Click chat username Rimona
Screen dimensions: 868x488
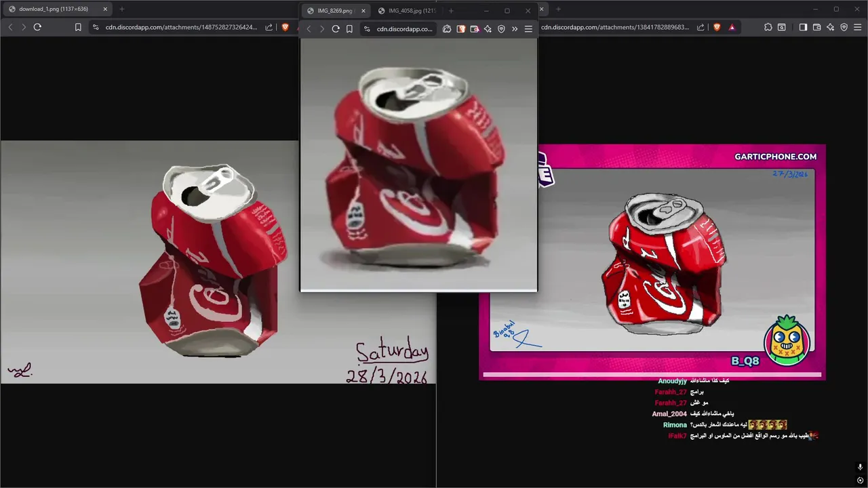point(675,425)
